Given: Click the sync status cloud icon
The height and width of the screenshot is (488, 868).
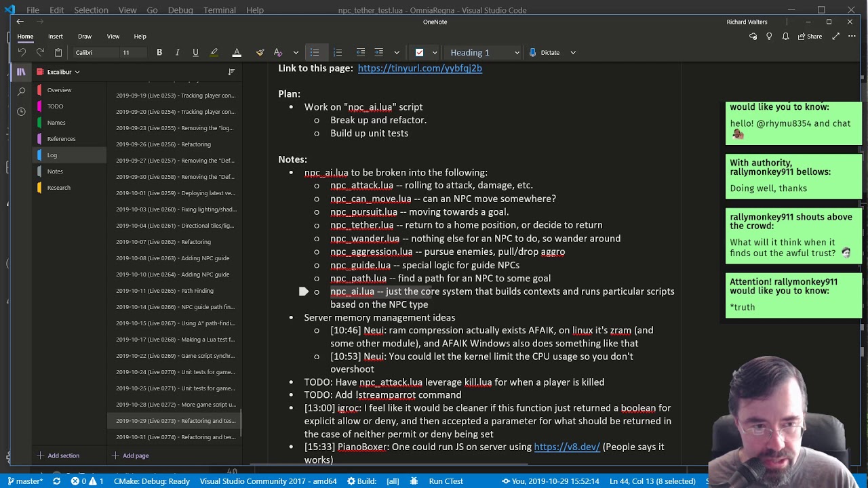Looking at the screenshot, I should (753, 36).
